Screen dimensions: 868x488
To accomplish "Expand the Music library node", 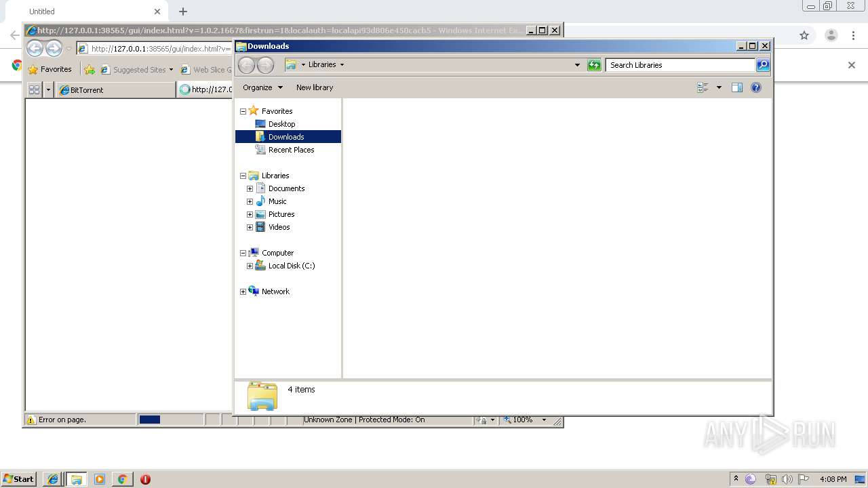I will (x=250, y=201).
